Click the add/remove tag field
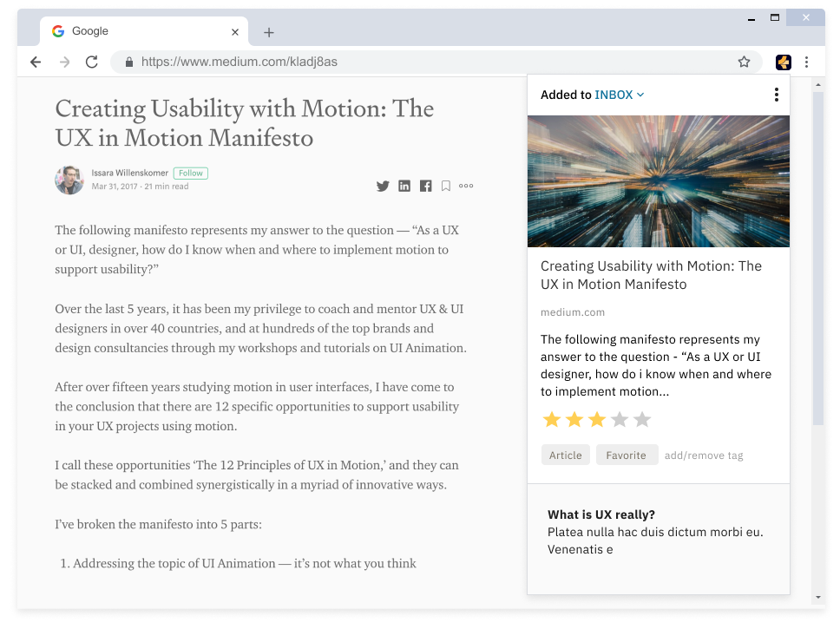The width and height of the screenshot is (840, 629). pos(704,455)
